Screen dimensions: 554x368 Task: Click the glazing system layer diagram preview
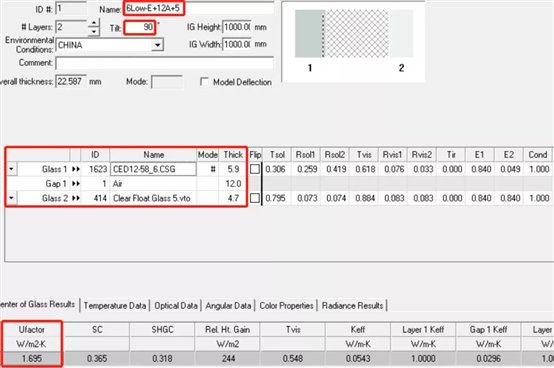354,42
